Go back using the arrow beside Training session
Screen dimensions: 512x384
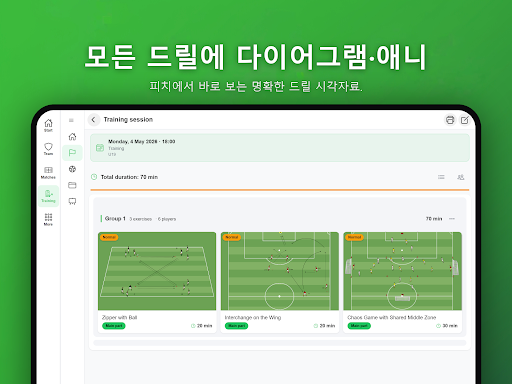tap(93, 120)
